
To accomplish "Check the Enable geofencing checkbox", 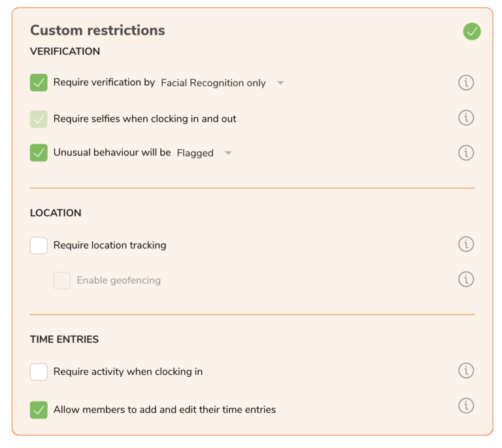I will click(x=62, y=281).
